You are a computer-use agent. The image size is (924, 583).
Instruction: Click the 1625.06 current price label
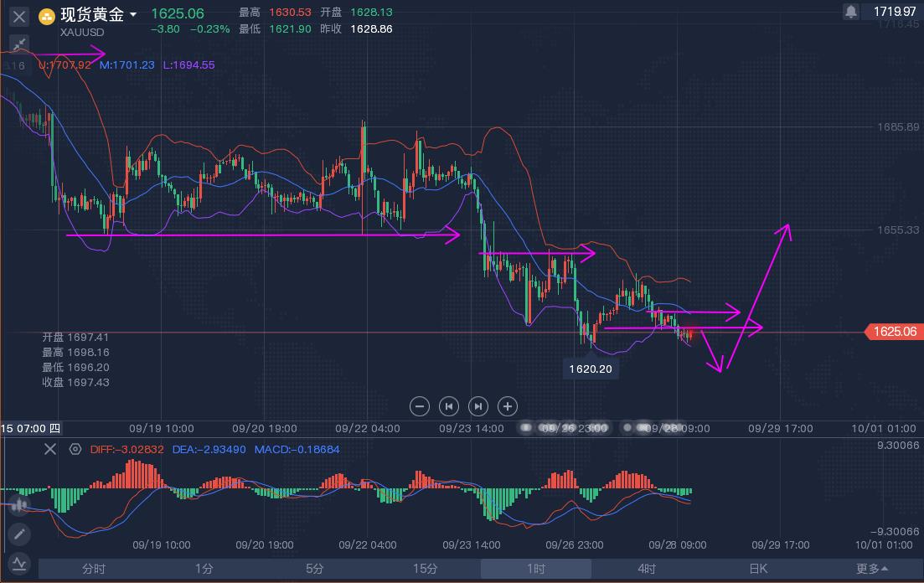click(893, 332)
